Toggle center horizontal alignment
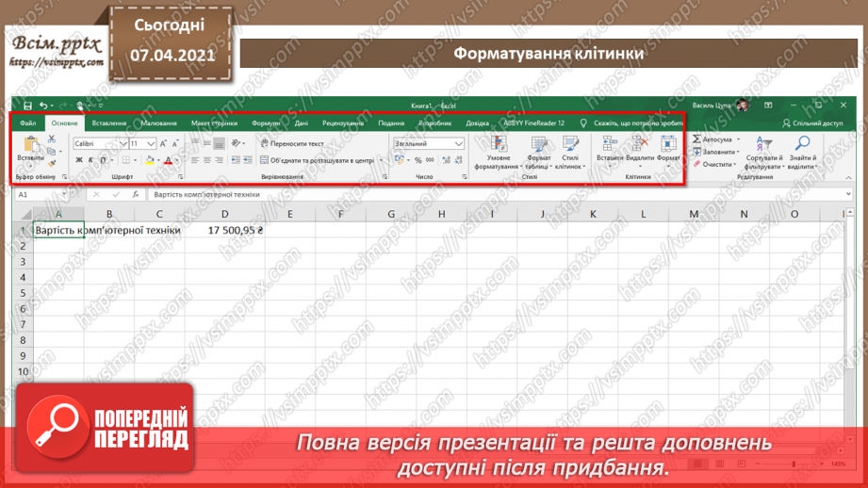The height and width of the screenshot is (488, 868). [207, 160]
